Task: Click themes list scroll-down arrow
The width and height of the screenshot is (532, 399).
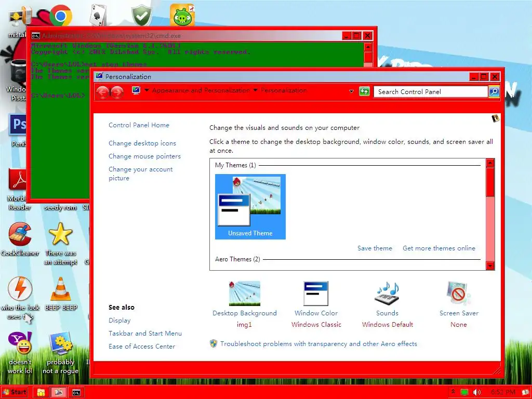Action: coord(490,265)
